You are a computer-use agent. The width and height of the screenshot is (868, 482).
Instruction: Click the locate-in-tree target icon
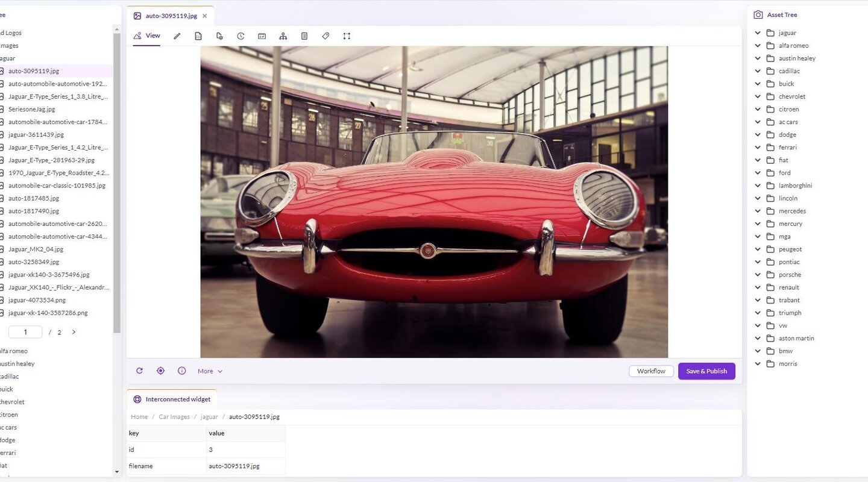pyautogui.click(x=160, y=371)
